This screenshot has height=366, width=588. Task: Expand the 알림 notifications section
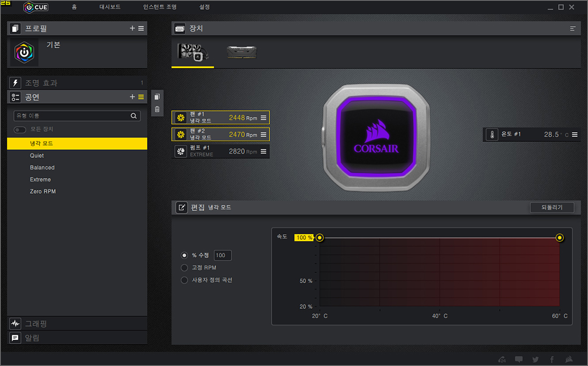tap(77, 338)
